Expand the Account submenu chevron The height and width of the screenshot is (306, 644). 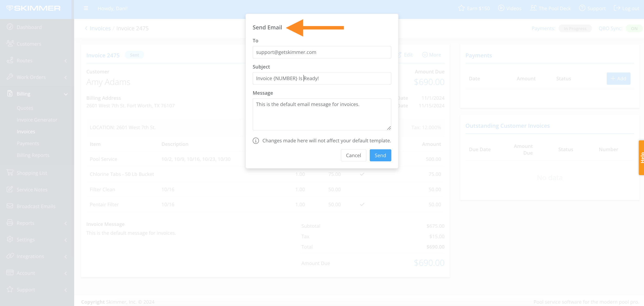click(x=66, y=273)
